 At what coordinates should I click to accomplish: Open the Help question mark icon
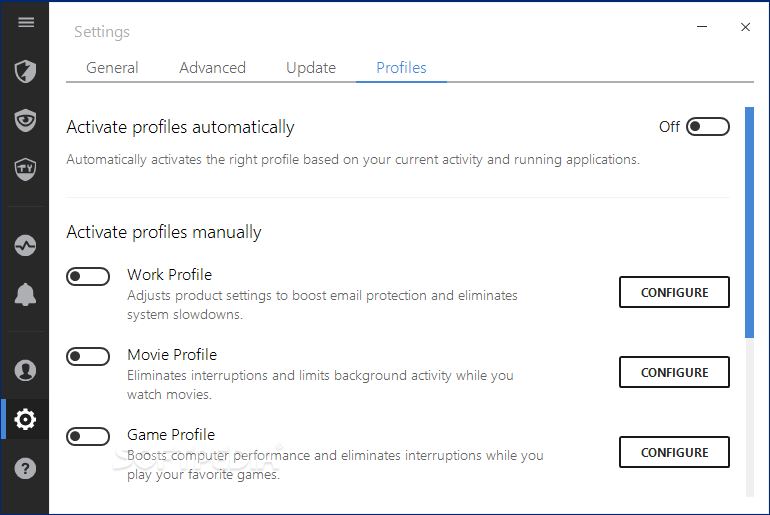(x=25, y=468)
